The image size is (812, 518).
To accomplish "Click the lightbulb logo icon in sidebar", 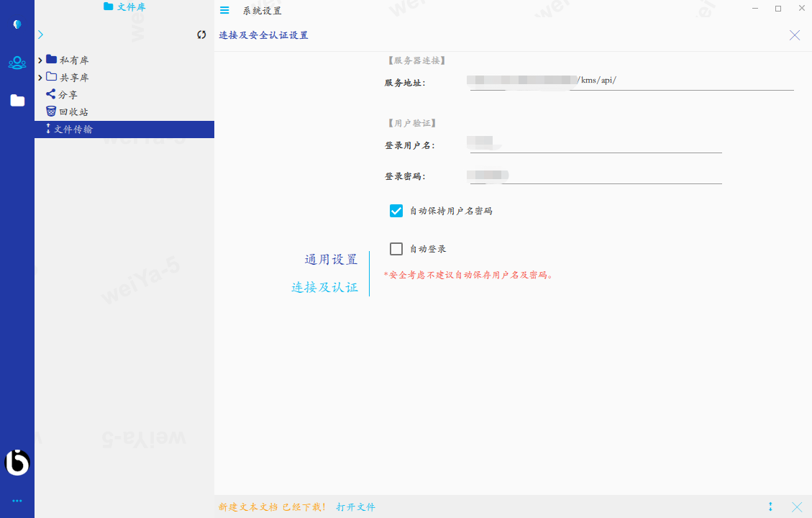I will (x=17, y=24).
